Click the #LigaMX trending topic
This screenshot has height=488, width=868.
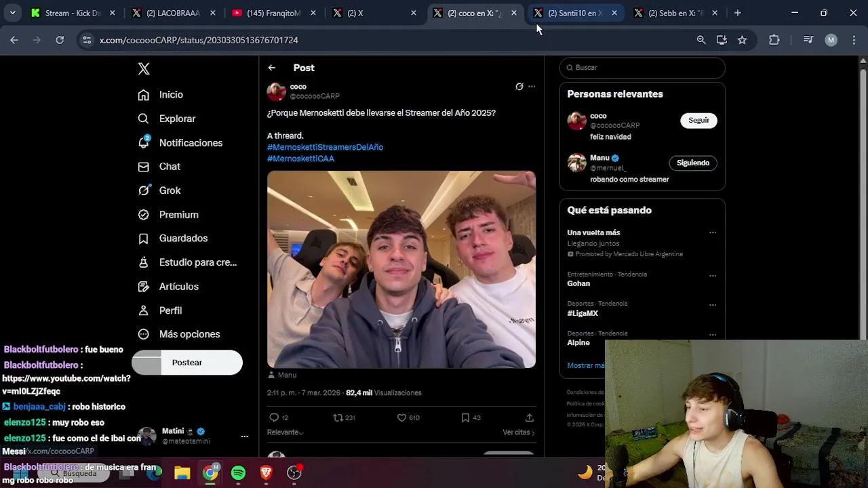pos(583,313)
